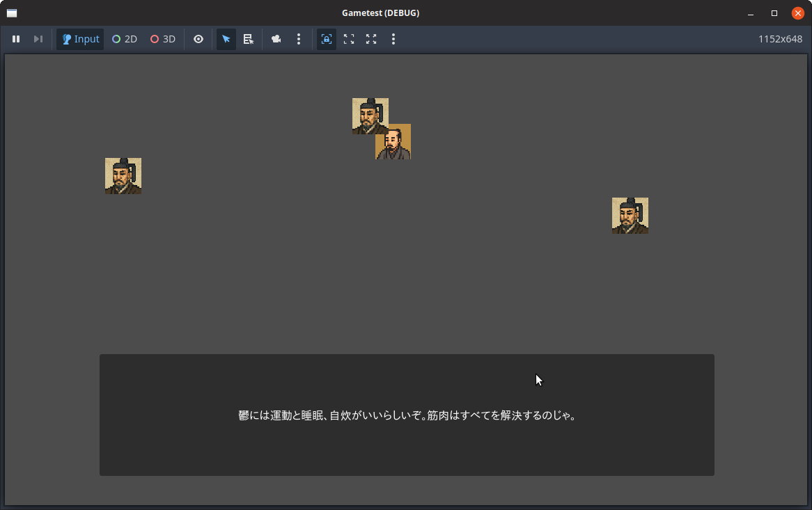Click the keep aspect fit icon
The height and width of the screenshot is (510, 812).
point(349,39)
